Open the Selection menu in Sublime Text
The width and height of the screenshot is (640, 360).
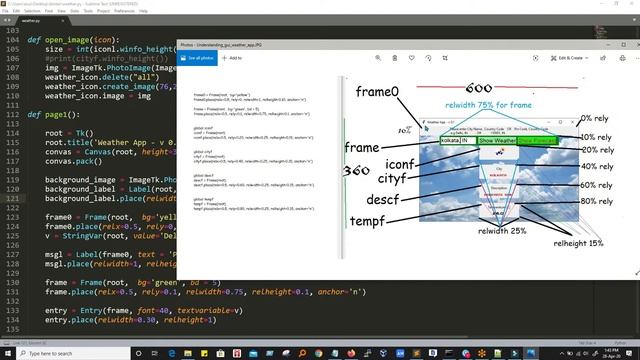tap(32, 11)
